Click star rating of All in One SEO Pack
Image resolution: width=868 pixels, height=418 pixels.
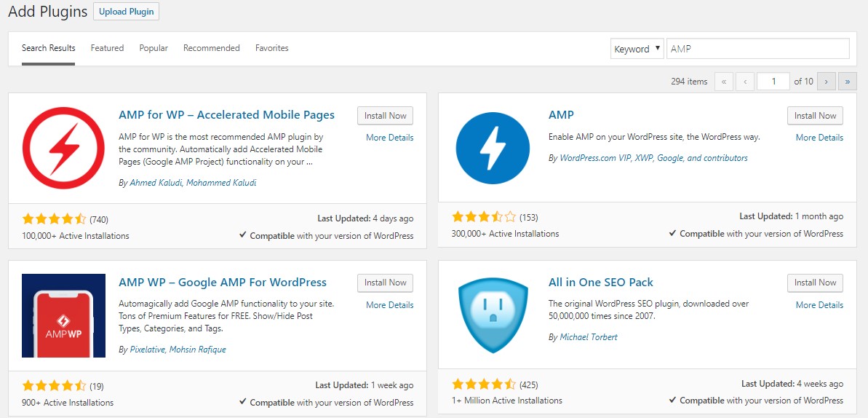[x=484, y=384]
